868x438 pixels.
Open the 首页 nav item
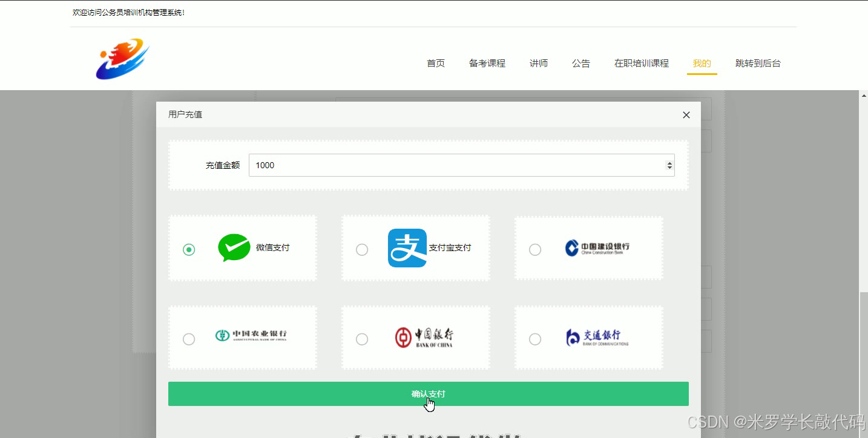tap(436, 63)
